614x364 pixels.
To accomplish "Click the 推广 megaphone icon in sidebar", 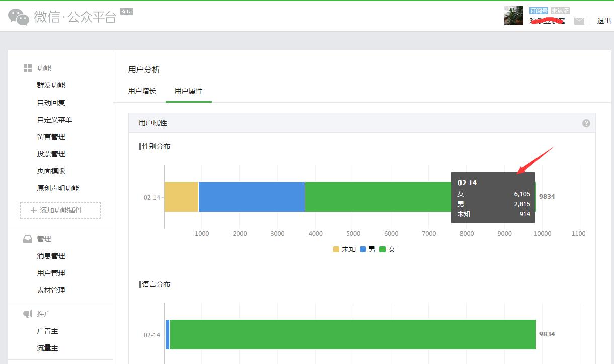I will pos(28,313).
